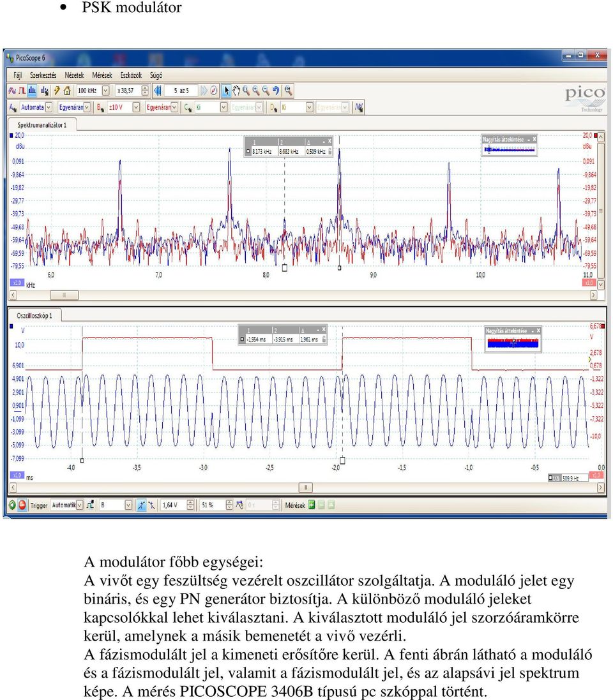The image size is (613, 700).
Task: Select the pointer selection tool
Action: coord(227,91)
